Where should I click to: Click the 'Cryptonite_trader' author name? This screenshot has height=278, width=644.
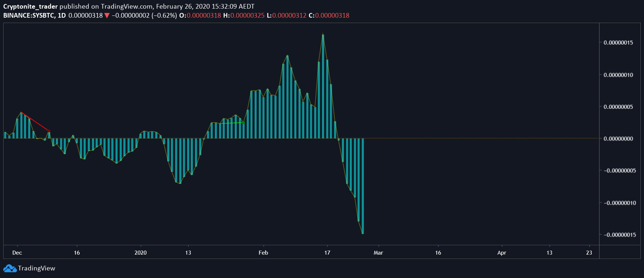click(30, 6)
